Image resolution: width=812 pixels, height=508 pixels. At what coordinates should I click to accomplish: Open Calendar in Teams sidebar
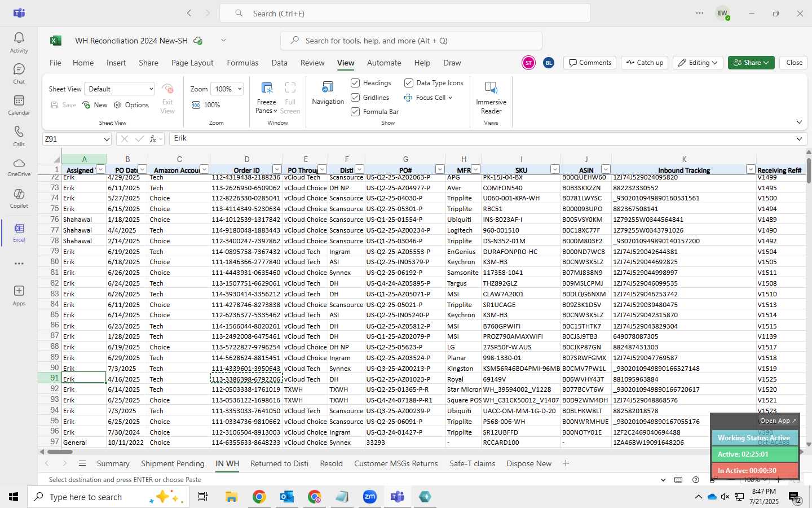19,105
